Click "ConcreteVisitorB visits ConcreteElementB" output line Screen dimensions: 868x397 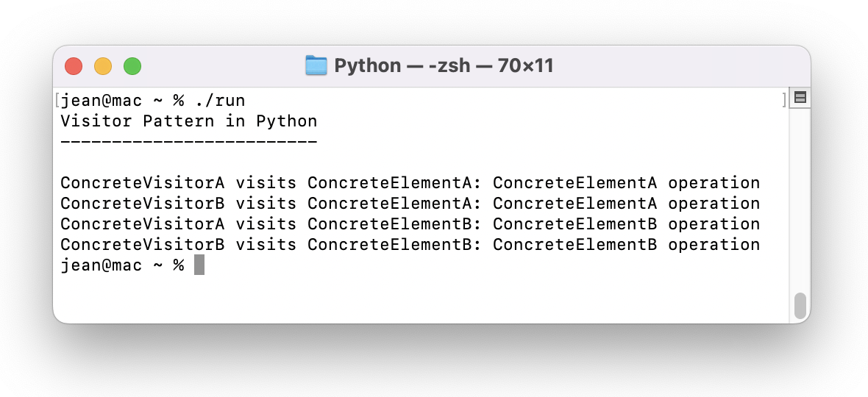[x=410, y=244]
